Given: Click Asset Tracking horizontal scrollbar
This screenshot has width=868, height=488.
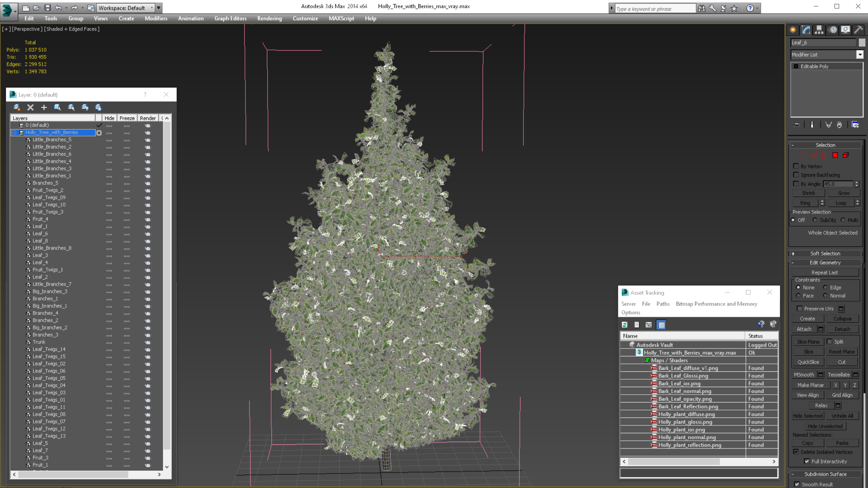Looking at the screenshot, I should click(x=699, y=461).
